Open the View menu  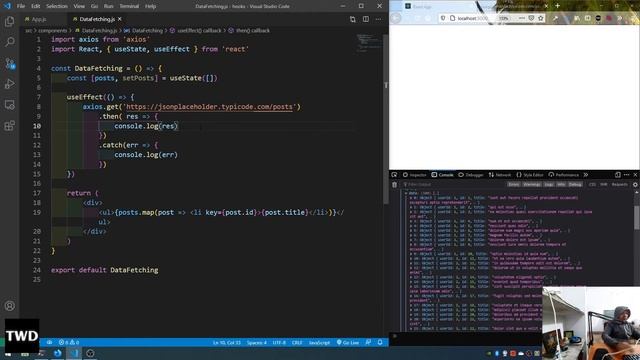point(79,6)
